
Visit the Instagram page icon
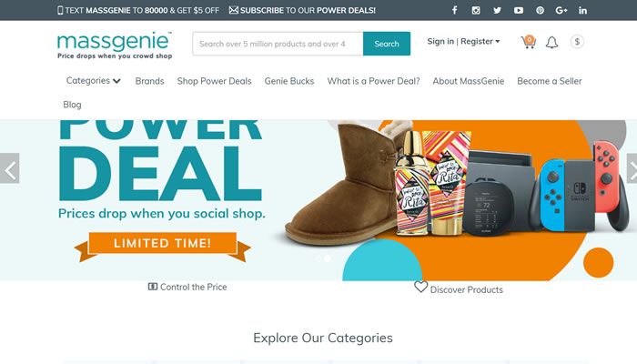(x=476, y=10)
